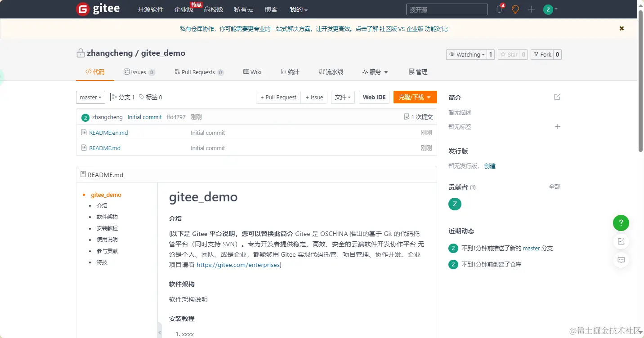The height and width of the screenshot is (338, 644).
Task: Star the gitee_demo repository
Action: click(509, 54)
